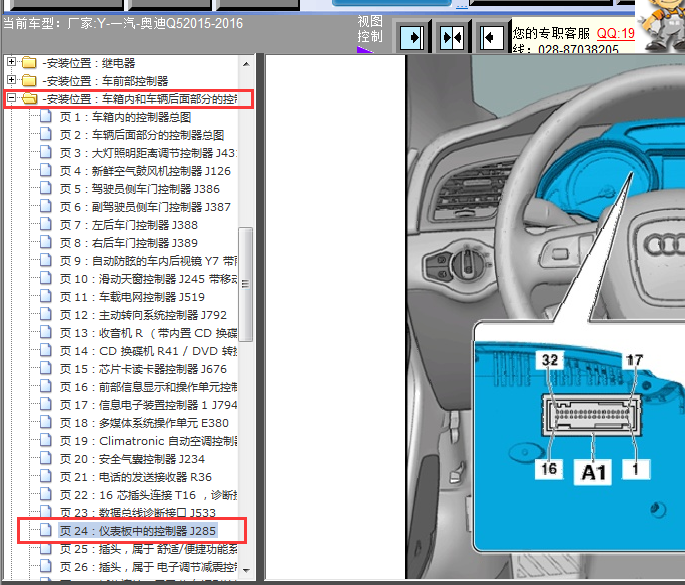
Task: Click the QQ customer service link
Action: [616, 33]
